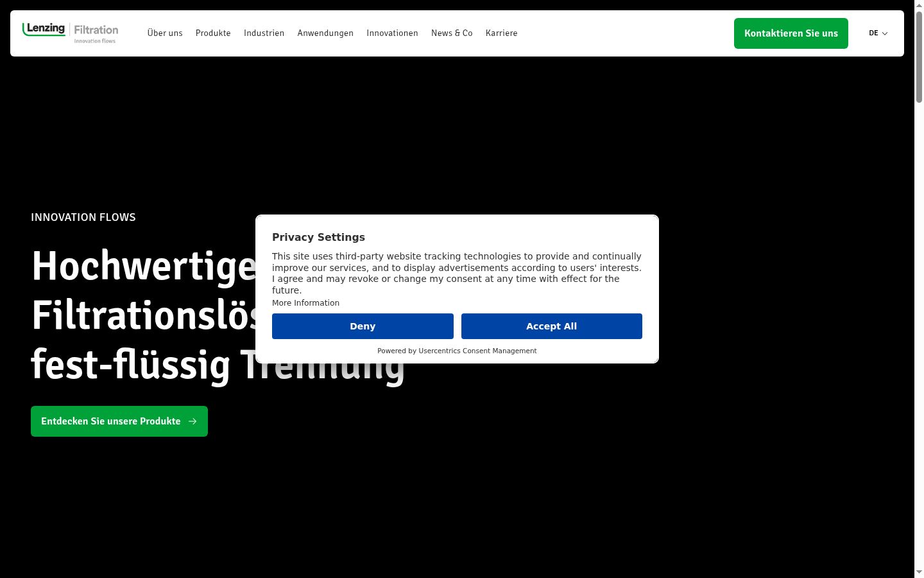Click the Privacy Settings title

[318, 237]
